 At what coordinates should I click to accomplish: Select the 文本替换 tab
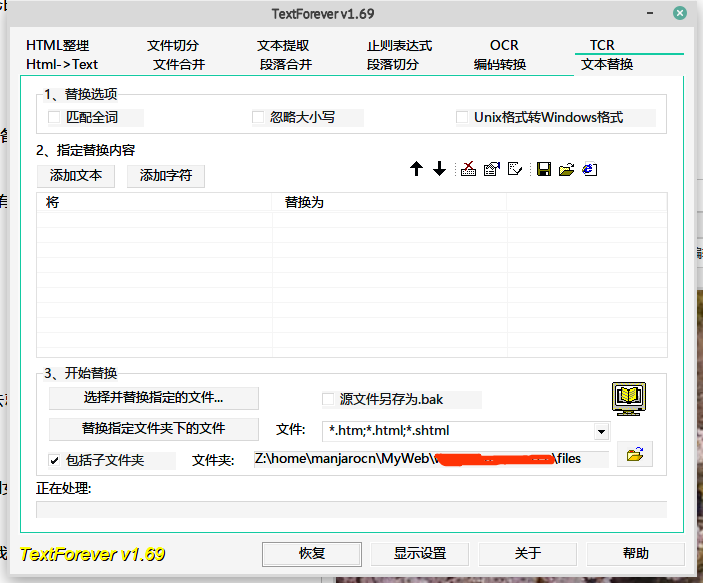click(607, 65)
